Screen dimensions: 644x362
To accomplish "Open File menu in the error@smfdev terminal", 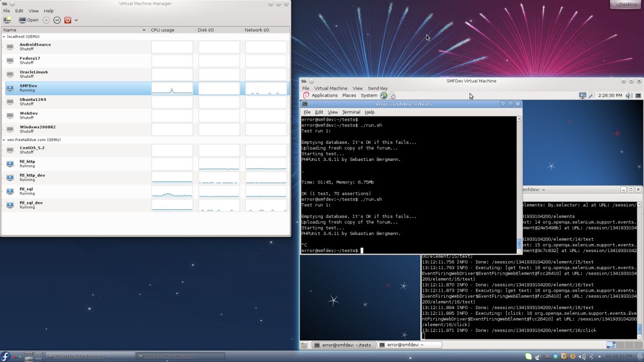I will (307, 112).
